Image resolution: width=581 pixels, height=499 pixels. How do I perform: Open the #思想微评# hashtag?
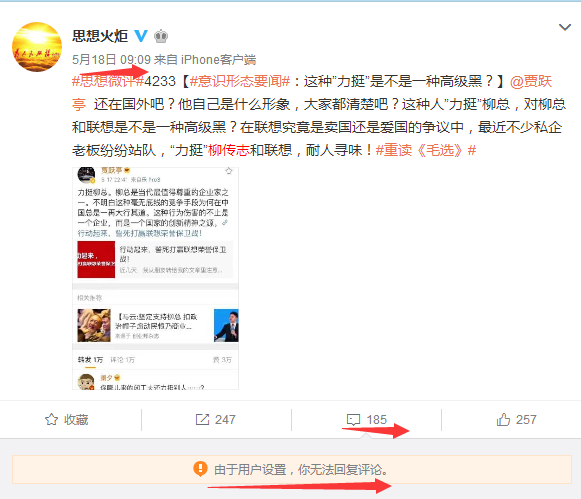(108, 81)
